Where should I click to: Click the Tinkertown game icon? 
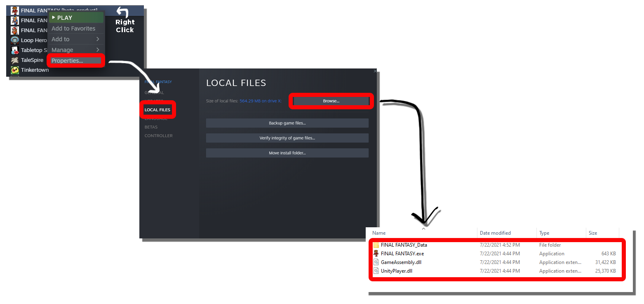pyautogui.click(x=15, y=70)
